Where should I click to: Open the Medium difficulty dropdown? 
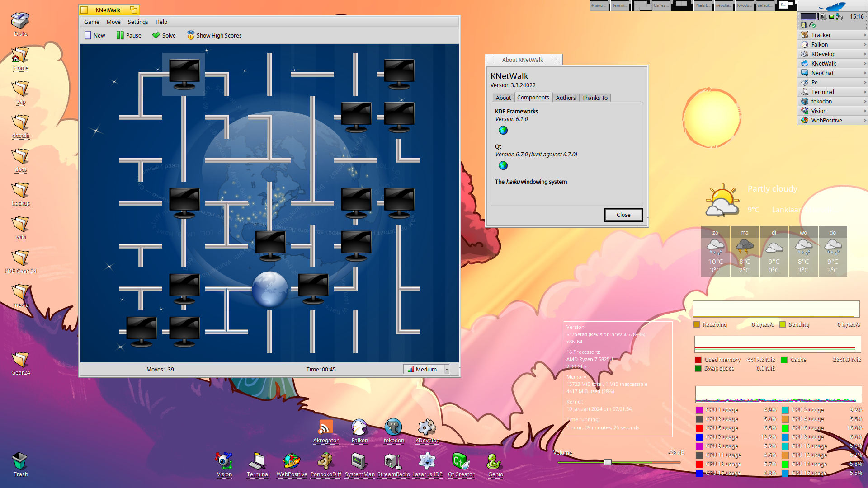[x=426, y=370]
